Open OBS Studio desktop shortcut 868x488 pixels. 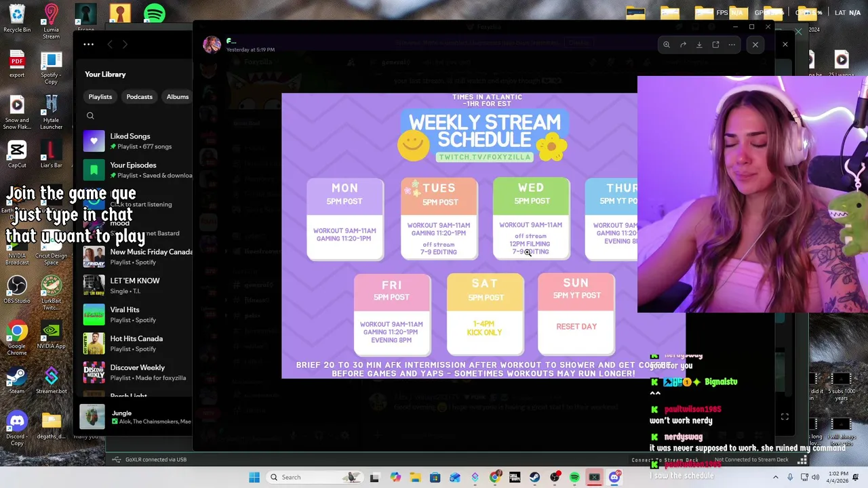pos(17,290)
